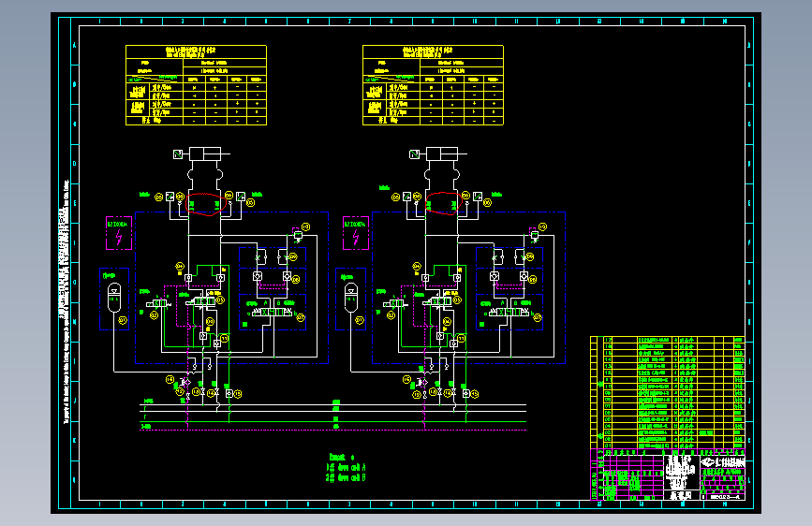Viewport: 812px width, 526px height.
Task: Select the accumulator symbol in the left circuit
Action: [x=114, y=298]
